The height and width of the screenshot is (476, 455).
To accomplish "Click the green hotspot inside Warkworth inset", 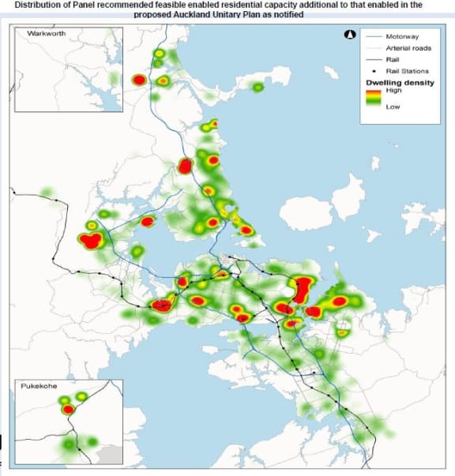I will 114,78.
